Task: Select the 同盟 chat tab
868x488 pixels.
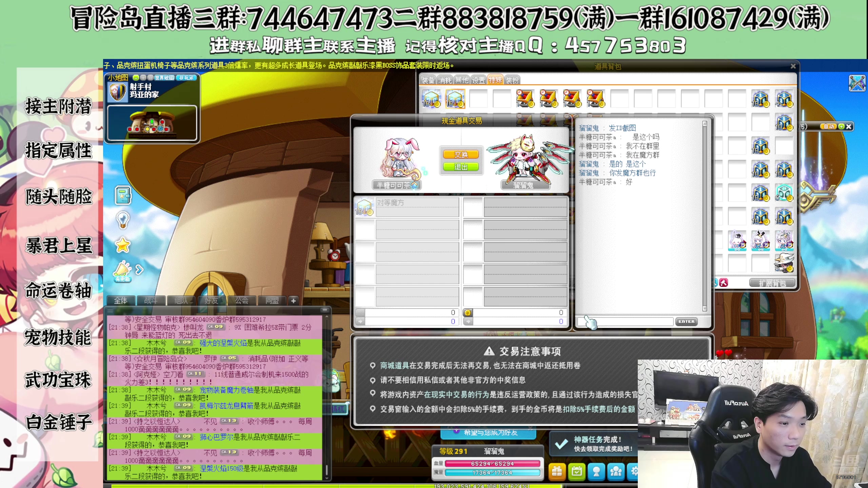Action: point(272,301)
